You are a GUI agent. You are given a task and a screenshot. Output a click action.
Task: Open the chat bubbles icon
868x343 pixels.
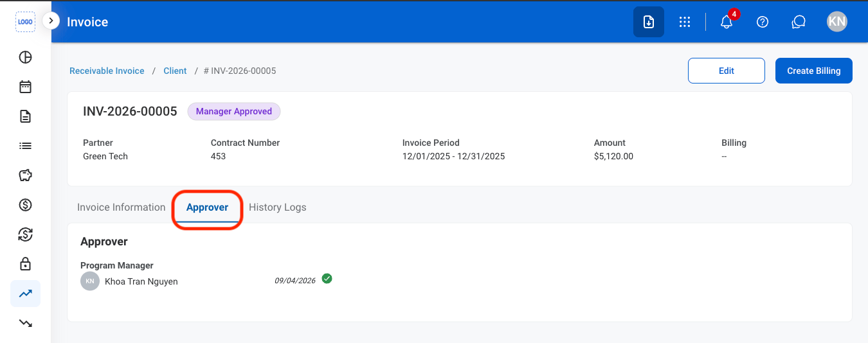tap(799, 22)
